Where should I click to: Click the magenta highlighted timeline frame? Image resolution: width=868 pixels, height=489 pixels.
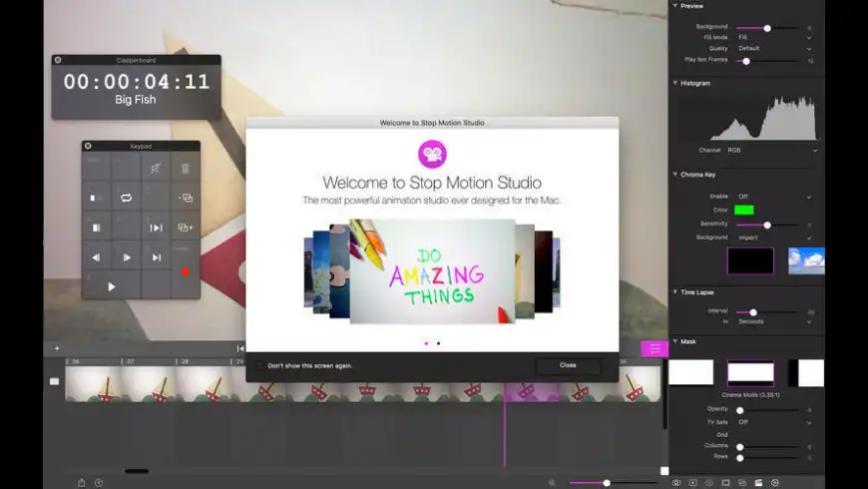click(x=532, y=391)
